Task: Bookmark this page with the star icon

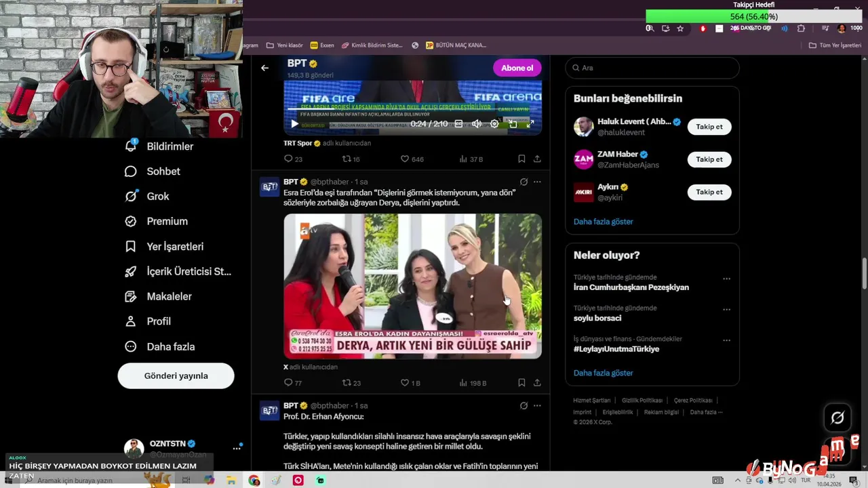Action: click(680, 28)
